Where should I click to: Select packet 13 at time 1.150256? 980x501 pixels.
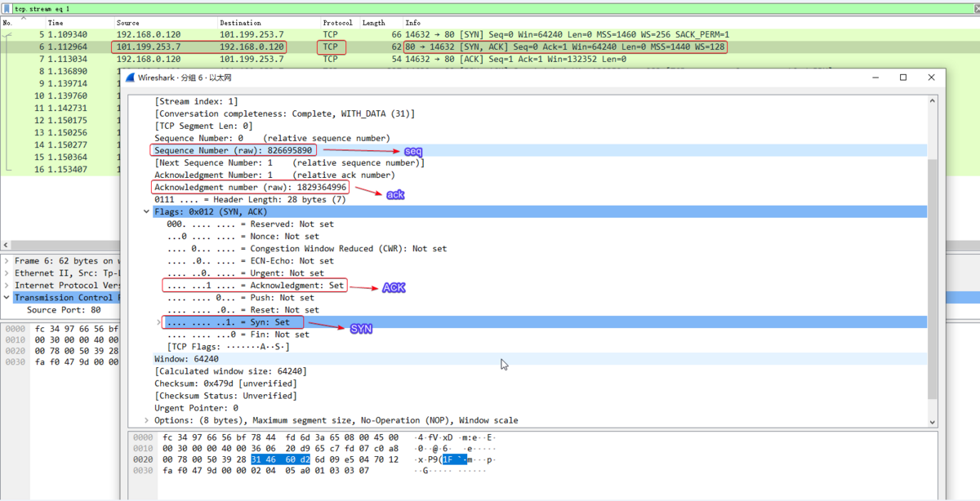[x=62, y=133]
